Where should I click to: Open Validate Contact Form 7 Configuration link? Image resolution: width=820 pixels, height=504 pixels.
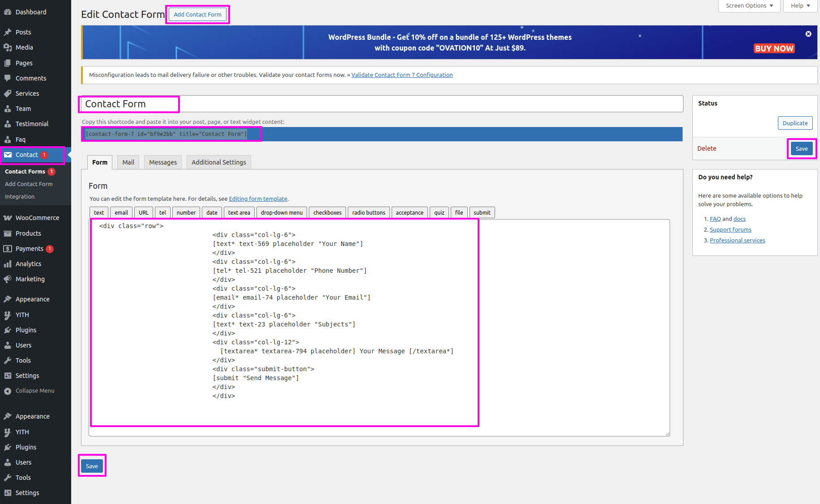(402, 75)
